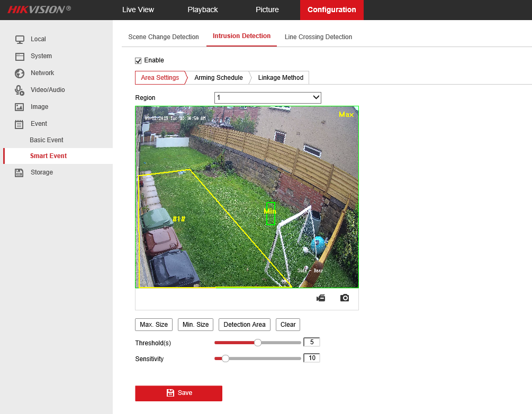Click the Clear button
This screenshot has height=414, width=532.
[x=288, y=325]
